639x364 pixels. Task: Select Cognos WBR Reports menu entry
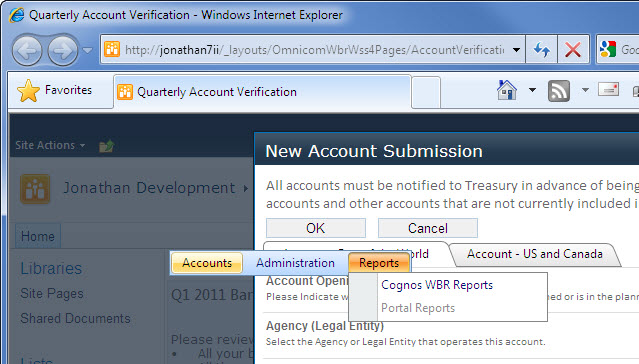(437, 285)
